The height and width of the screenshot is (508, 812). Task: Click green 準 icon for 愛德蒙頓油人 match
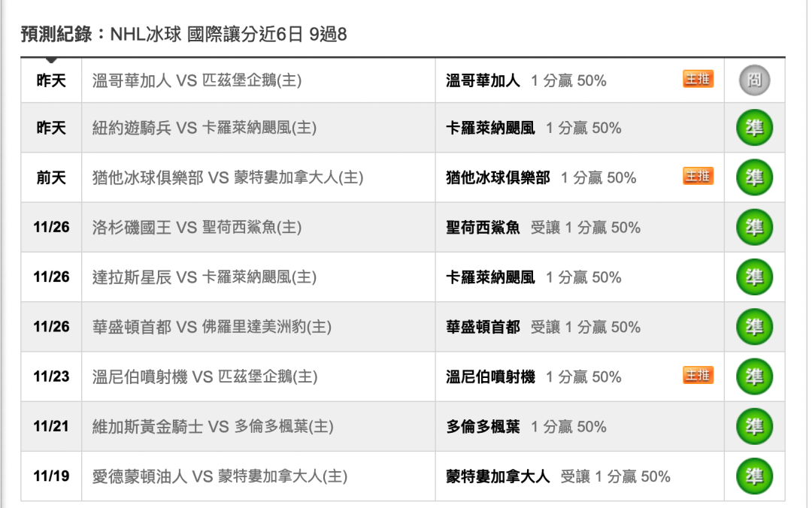tap(755, 476)
